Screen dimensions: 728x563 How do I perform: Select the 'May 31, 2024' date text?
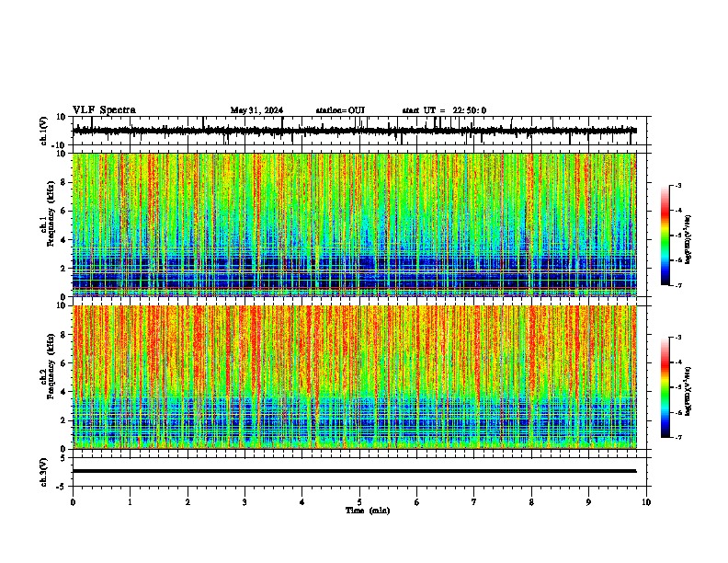256,110
